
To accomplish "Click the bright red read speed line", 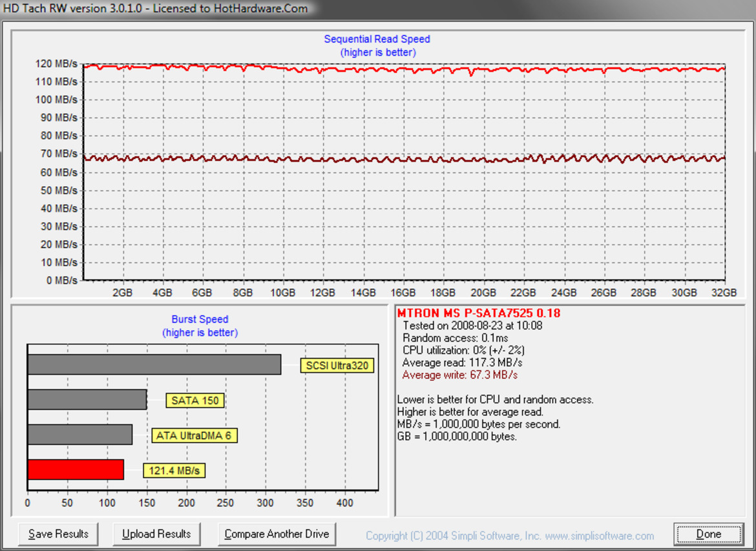I will [x=404, y=69].
